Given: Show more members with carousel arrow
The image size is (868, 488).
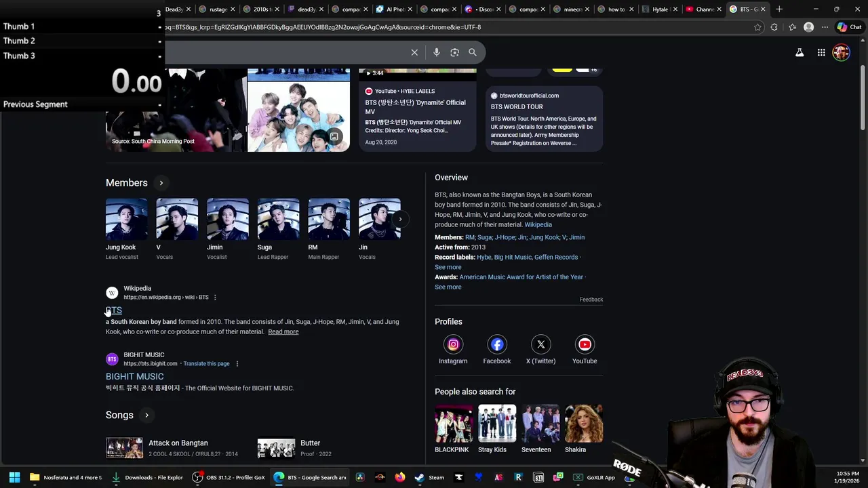Looking at the screenshot, I should click(x=400, y=219).
